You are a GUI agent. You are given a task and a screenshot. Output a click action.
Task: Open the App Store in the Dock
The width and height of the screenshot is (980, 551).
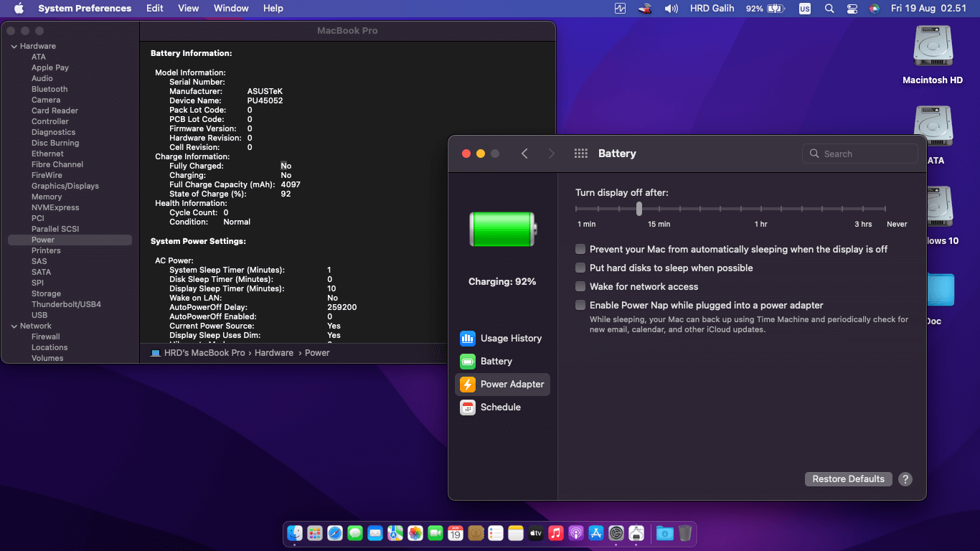pos(596,533)
